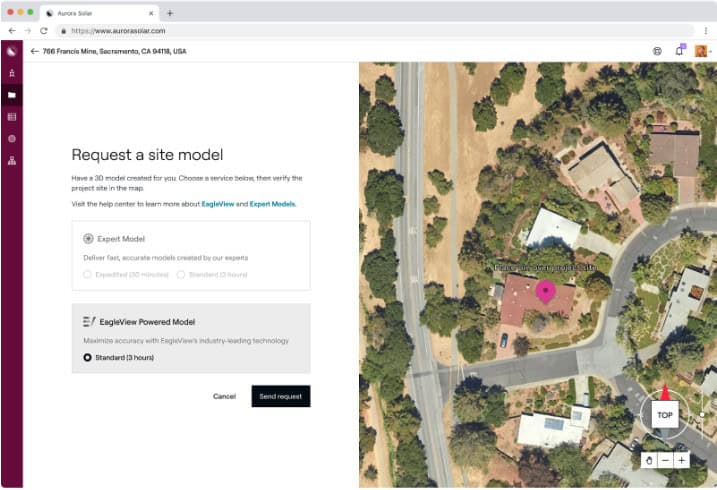Click the Request a site model heading

[x=147, y=154]
